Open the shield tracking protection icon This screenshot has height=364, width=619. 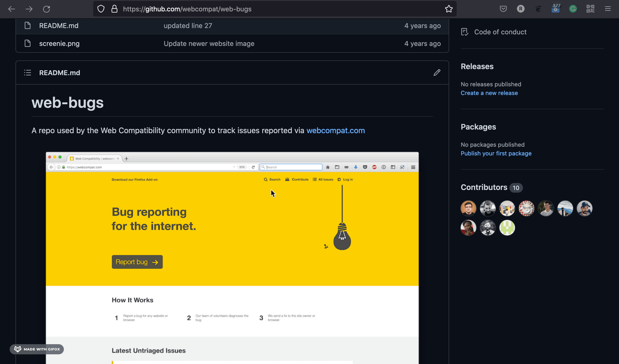click(101, 9)
